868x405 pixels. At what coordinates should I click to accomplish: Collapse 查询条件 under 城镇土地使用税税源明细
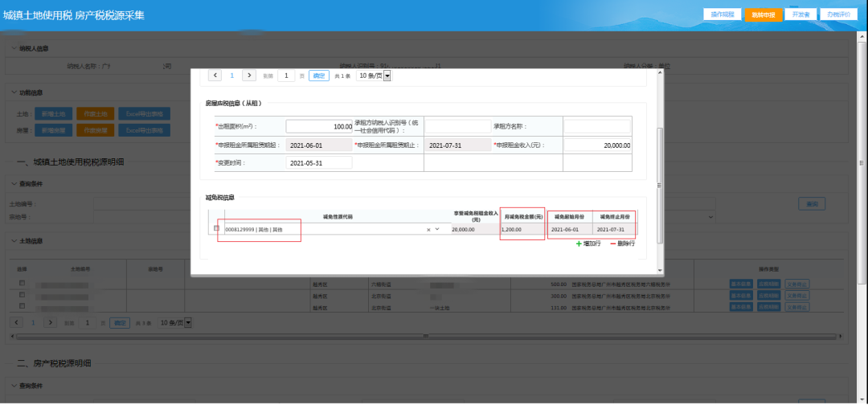point(14,184)
